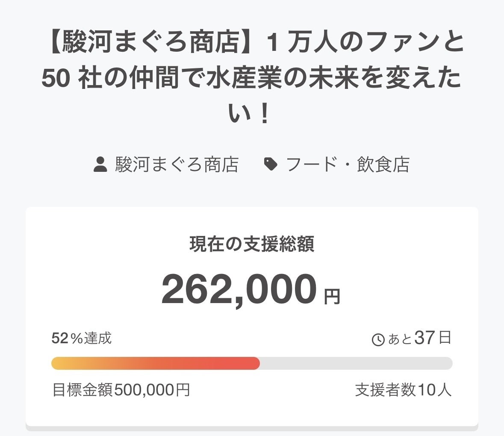Click the 10人 supporter count

point(435,390)
